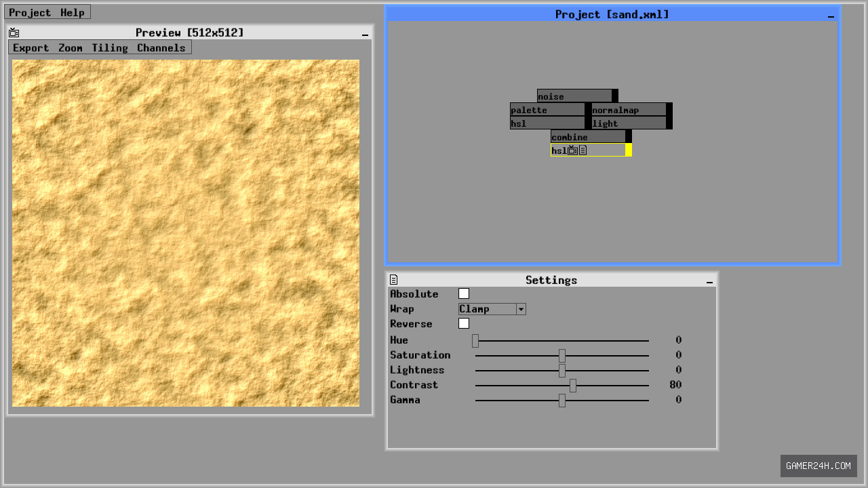Click the Hue slider handle
The image size is (868, 488).
coord(475,340)
